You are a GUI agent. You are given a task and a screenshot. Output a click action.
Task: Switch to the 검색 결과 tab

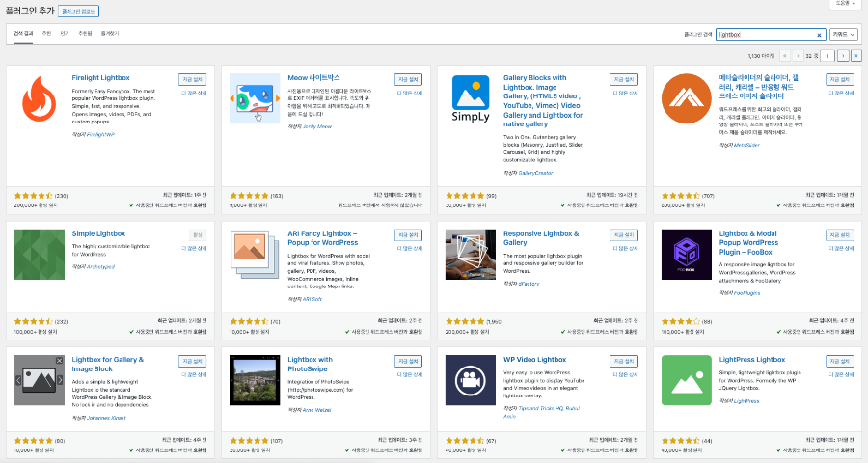pyautogui.click(x=23, y=33)
